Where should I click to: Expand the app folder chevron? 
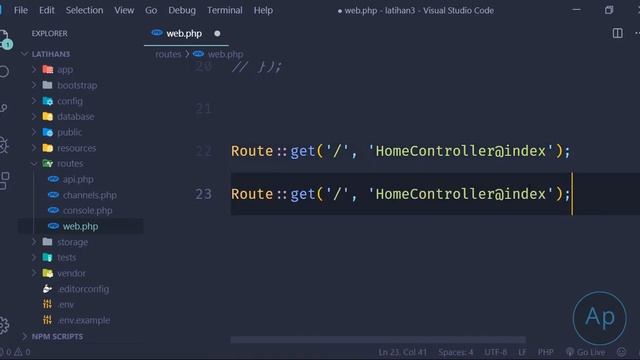[34, 70]
